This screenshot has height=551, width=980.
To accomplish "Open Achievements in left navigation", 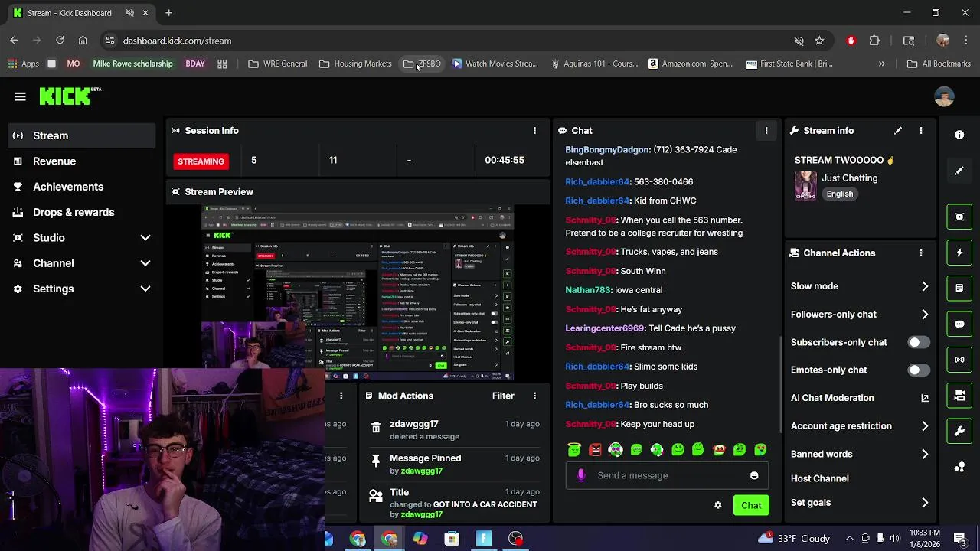I will coord(81,187).
